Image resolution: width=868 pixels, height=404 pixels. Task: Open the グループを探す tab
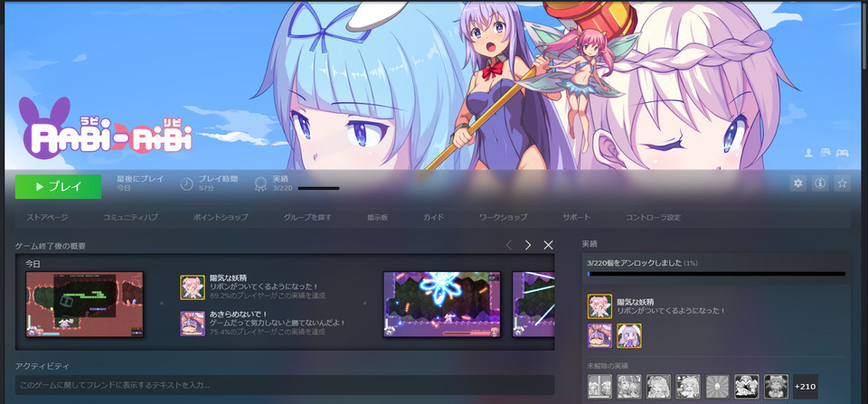[307, 218]
